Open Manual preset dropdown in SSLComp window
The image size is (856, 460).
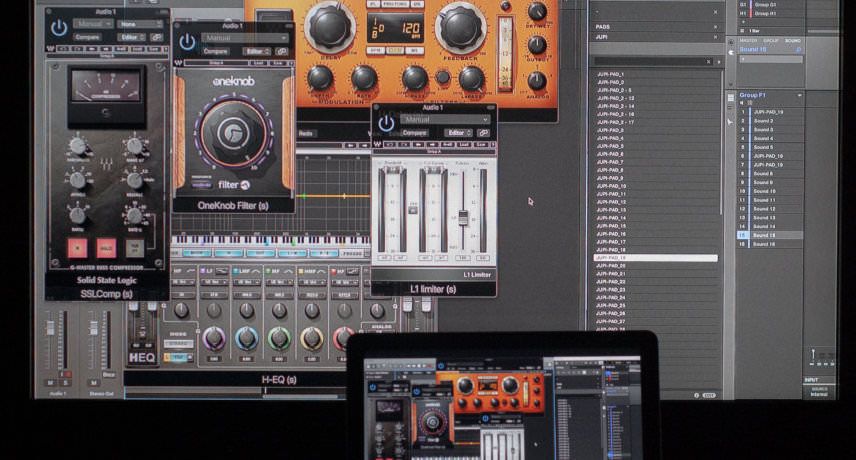click(x=94, y=24)
